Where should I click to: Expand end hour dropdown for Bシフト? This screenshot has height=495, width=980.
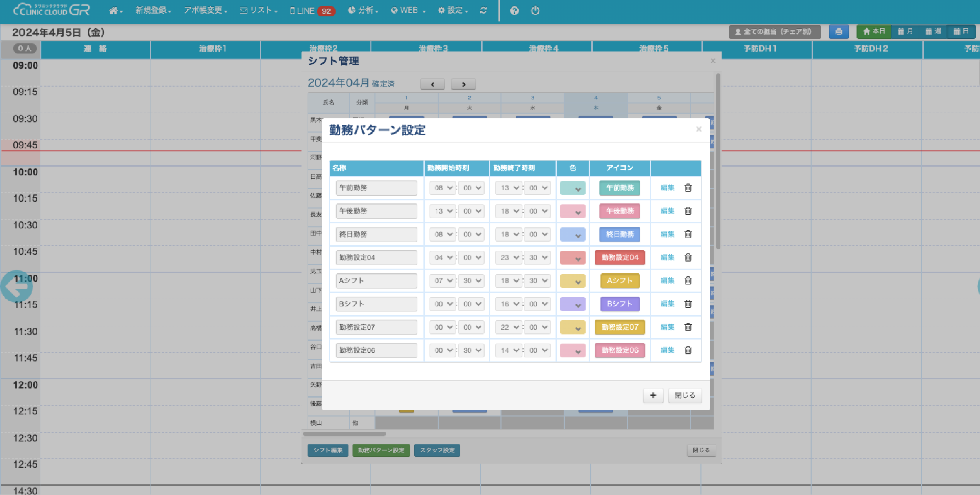[509, 304]
